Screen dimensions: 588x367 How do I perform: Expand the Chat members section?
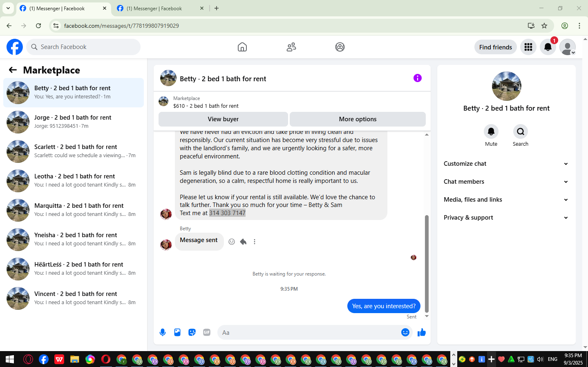click(x=506, y=182)
